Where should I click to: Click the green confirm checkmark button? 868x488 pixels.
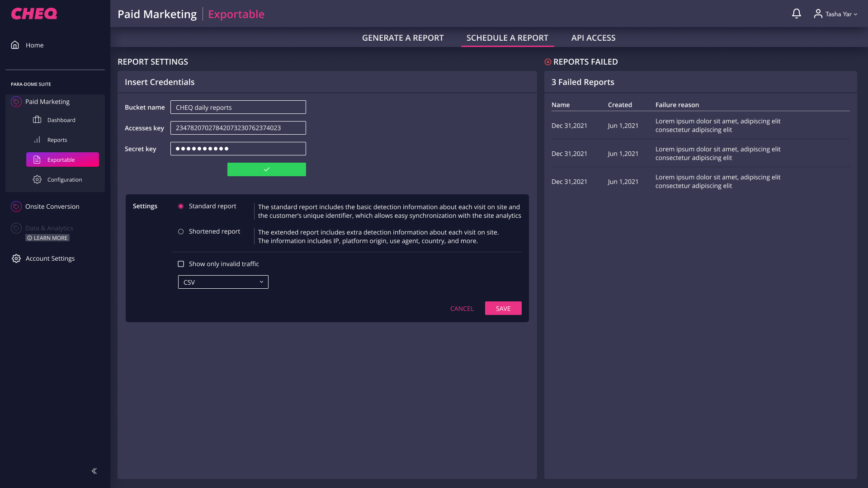(267, 169)
